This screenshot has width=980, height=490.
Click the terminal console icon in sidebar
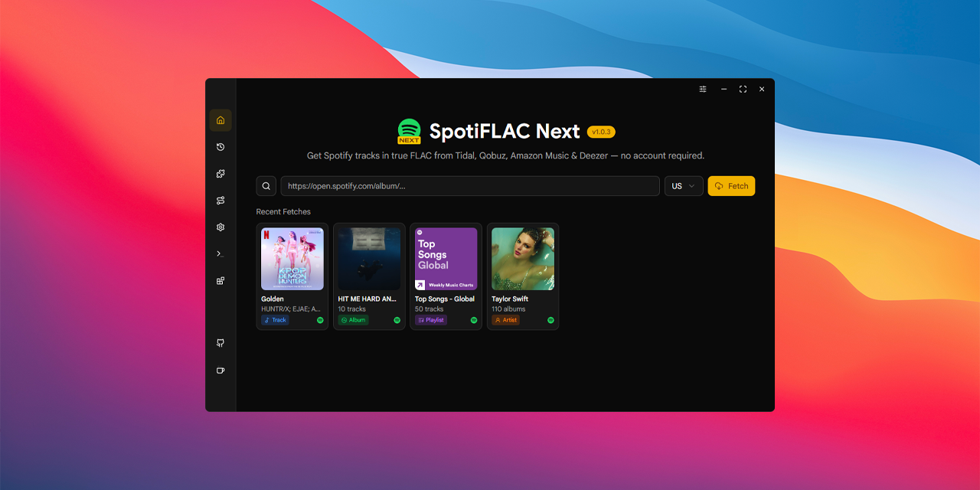click(220, 253)
